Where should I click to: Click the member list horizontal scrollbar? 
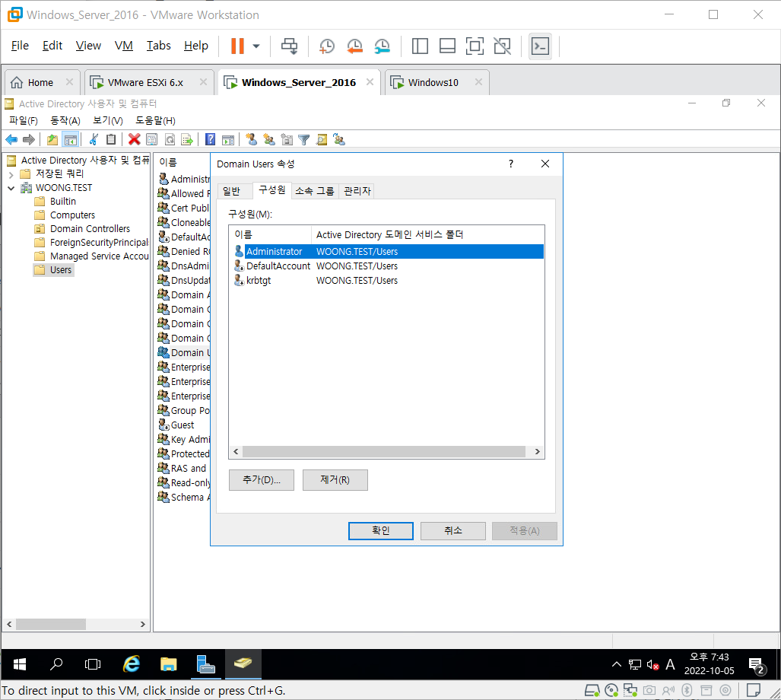click(x=384, y=451)
